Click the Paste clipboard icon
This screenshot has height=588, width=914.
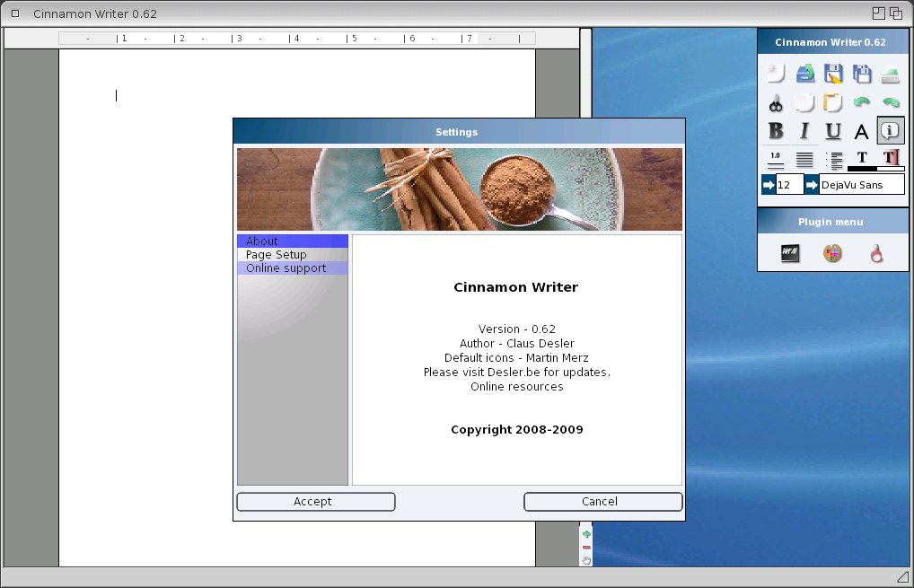[833, 102]
